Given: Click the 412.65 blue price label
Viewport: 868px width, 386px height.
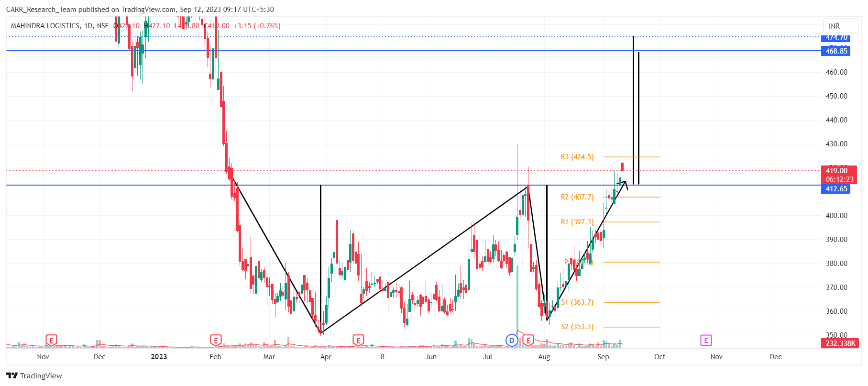Looking at the screenshot, I should click(x=836, y=189).
